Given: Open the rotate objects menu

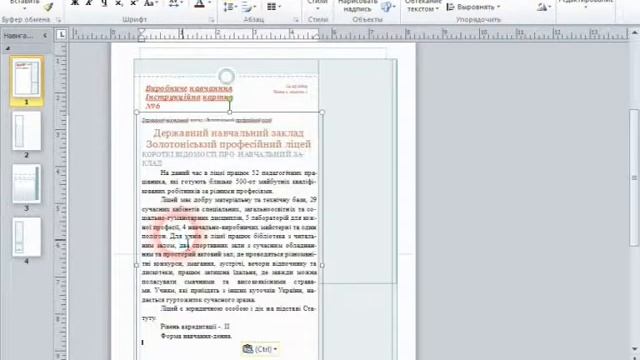Looking at the screenshot, I should (544, 7).
